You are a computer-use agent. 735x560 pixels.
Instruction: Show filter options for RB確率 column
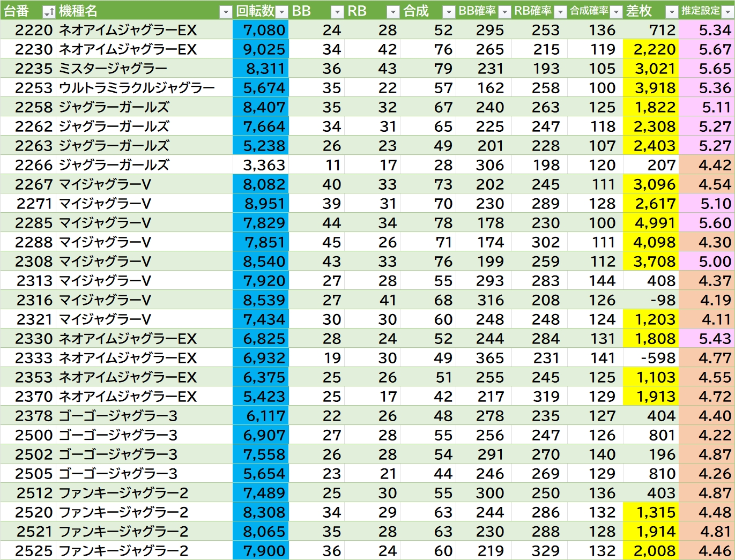click(x=560, y=12)
